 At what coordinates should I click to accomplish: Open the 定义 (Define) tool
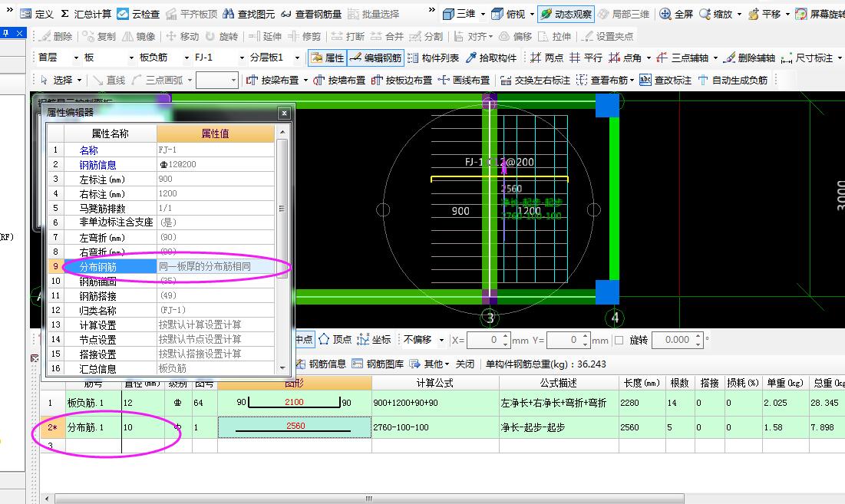[37, 14]
